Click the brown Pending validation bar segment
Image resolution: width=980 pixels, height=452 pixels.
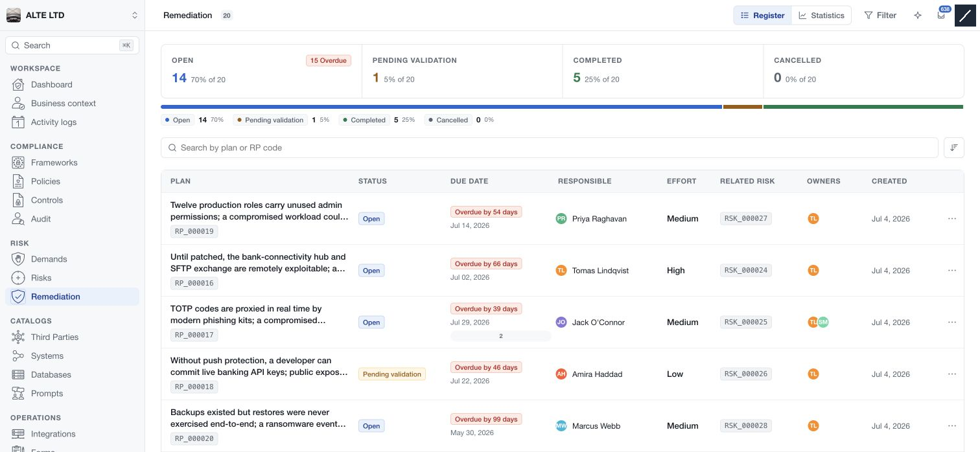(743, 107)
